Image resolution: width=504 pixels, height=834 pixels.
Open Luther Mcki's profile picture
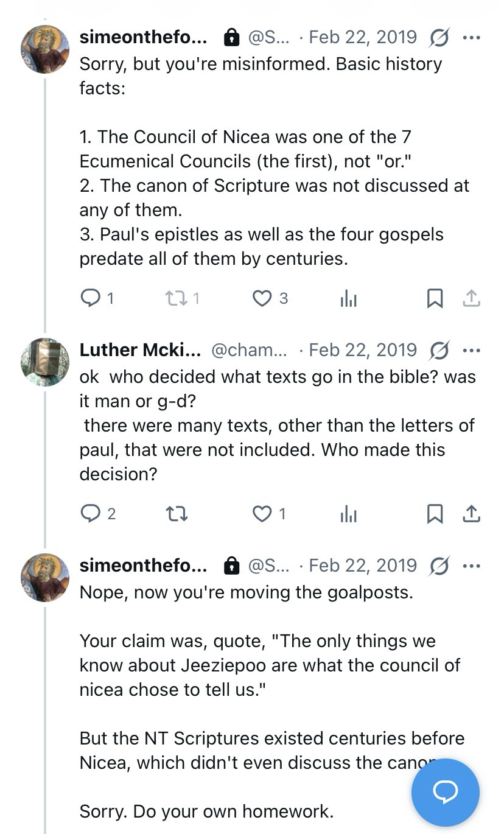point(45,362)
